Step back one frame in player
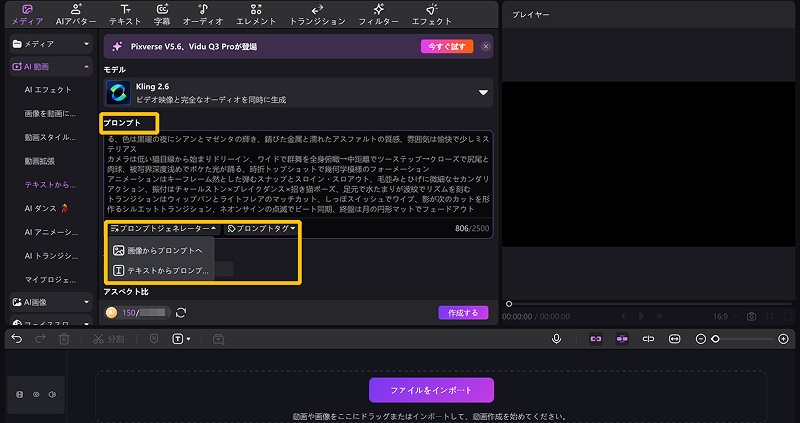800x423 pixels. [623, 316]
